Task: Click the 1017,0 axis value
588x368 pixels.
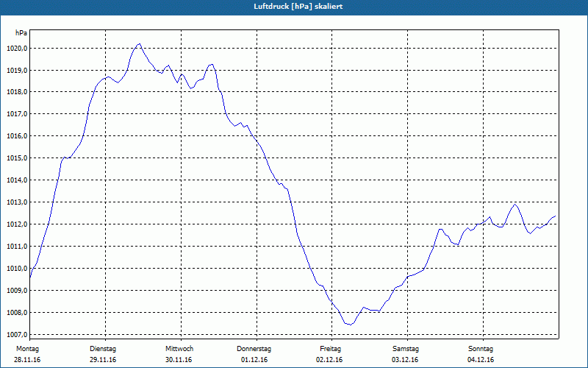Action: tap(17, 114)
